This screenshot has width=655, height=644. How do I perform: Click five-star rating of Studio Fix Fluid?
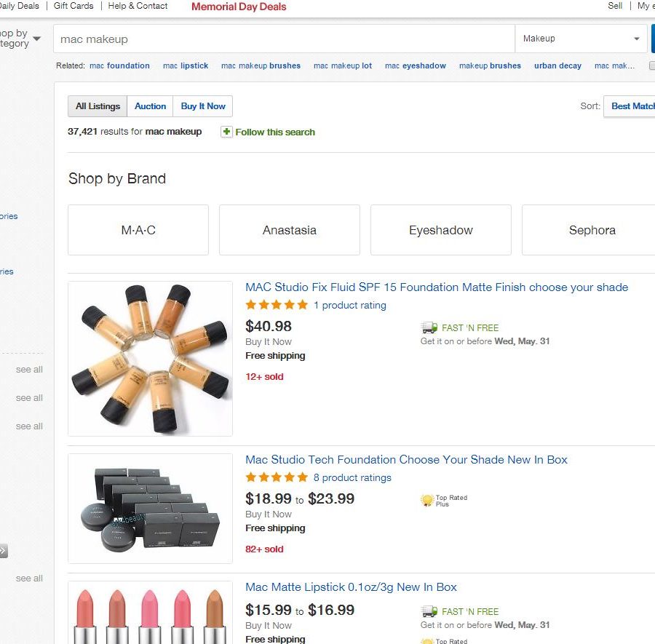277,305
